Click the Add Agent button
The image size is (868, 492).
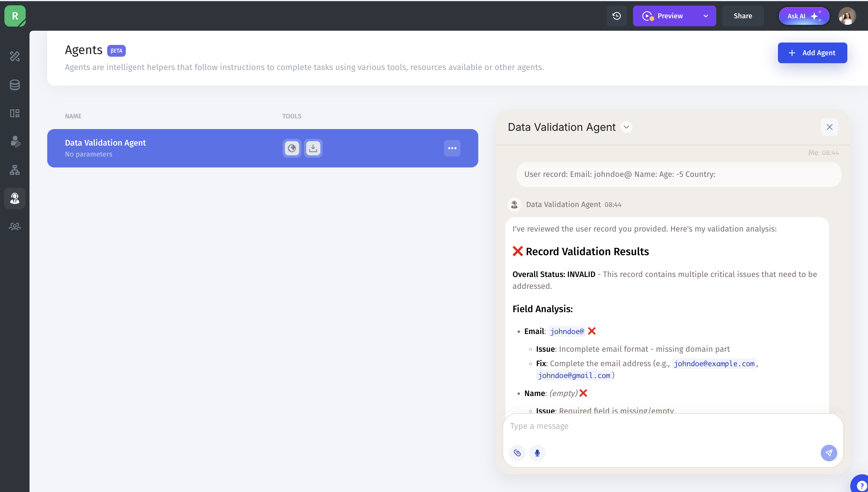[812, 53]
